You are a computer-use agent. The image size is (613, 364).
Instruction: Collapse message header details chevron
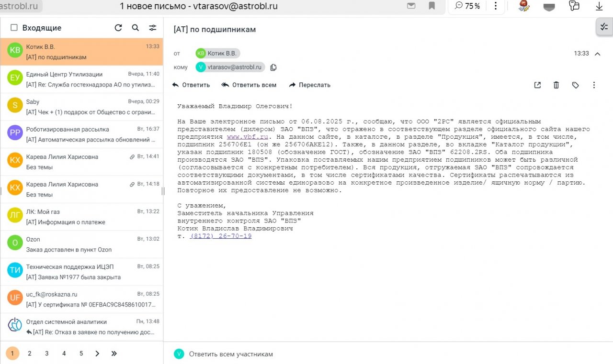point(597,54)
